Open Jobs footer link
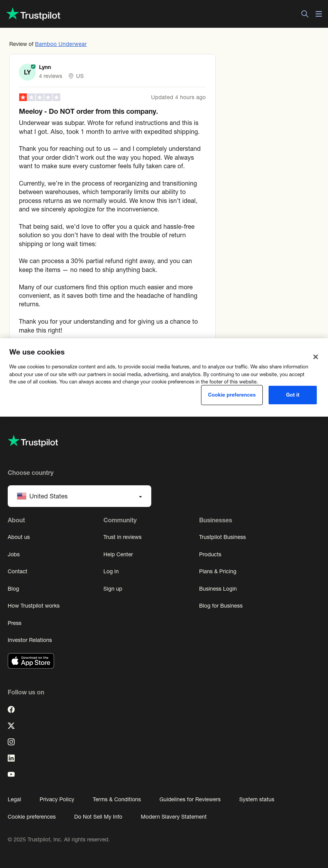Image resolution: width=328 pixels, height=868 pixels. [x=14, y=554]
